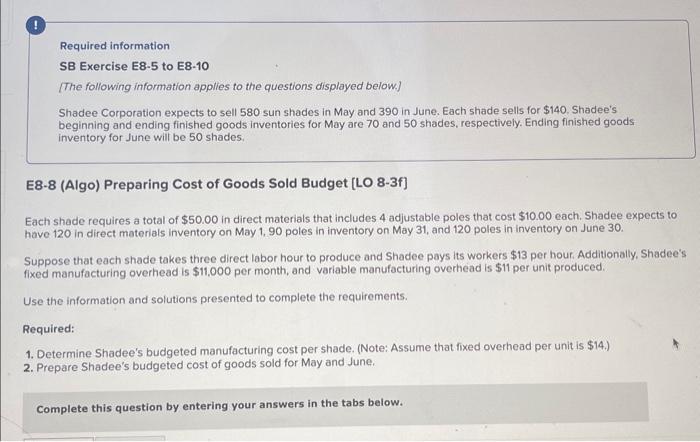This screenshot has width=700, height=442.
Task: Select requirement 1 about manufacturing cost per shade
Action: point(317,350)
